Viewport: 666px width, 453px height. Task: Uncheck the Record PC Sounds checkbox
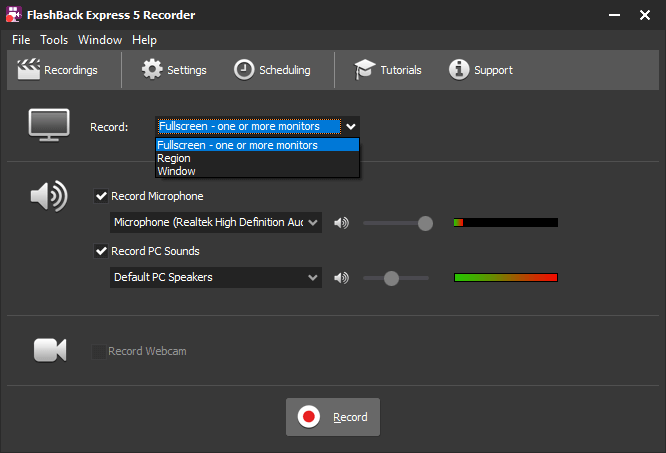pyautogui.click(x=100, y=251)
